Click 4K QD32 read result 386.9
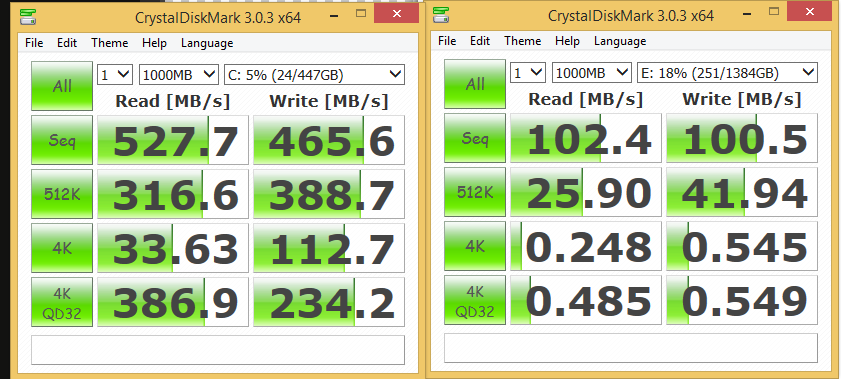The height and width of the screenshot is (379, 841). pos(173,302)
